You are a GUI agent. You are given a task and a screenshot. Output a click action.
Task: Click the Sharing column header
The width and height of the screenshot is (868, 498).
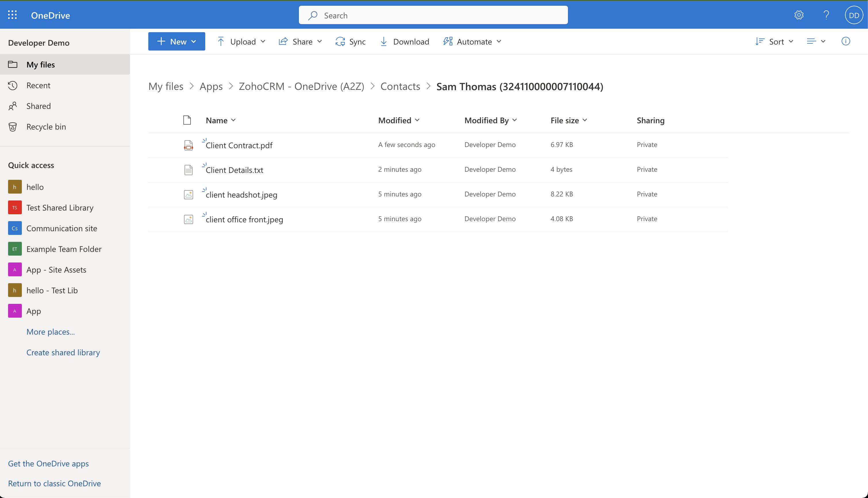pyautogui.click(x=650, y=120)
